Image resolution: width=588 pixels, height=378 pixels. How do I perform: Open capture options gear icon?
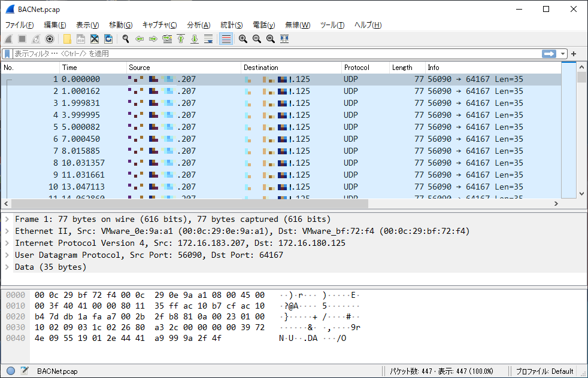(50, 39)
